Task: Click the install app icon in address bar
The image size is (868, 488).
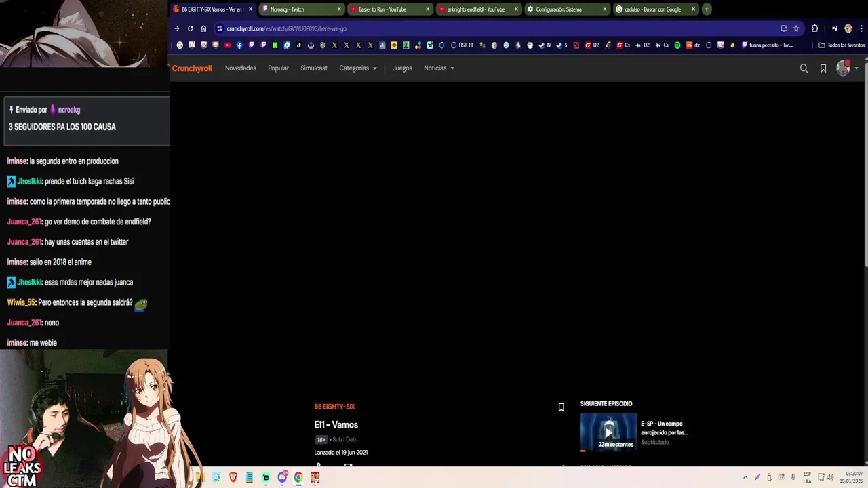Action: tap(784, 28)
